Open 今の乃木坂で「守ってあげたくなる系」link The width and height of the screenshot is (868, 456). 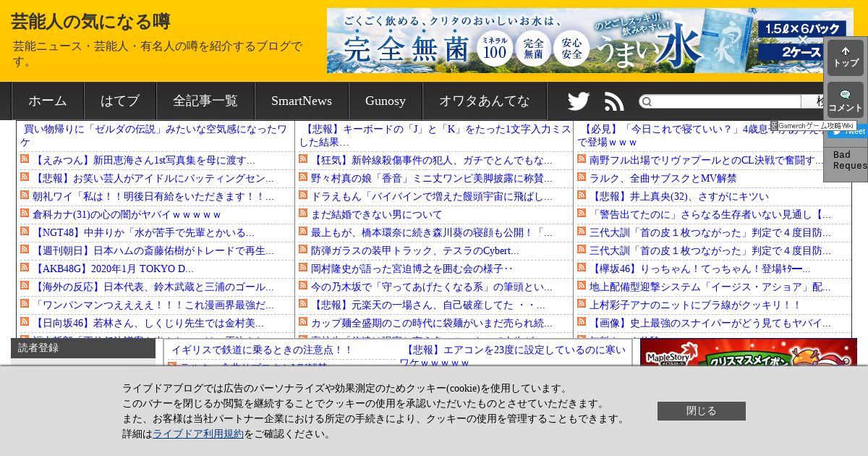[432, 287]
